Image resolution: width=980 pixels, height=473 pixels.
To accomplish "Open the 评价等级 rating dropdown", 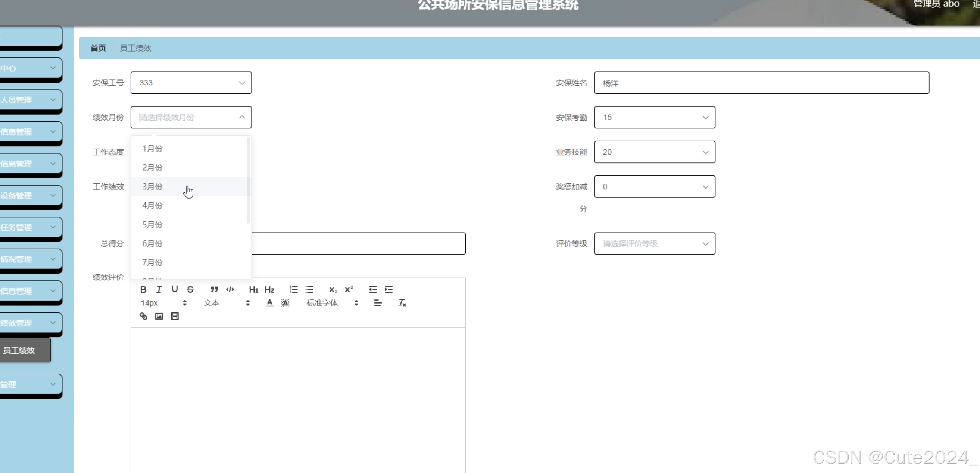I will pos(654,243).
